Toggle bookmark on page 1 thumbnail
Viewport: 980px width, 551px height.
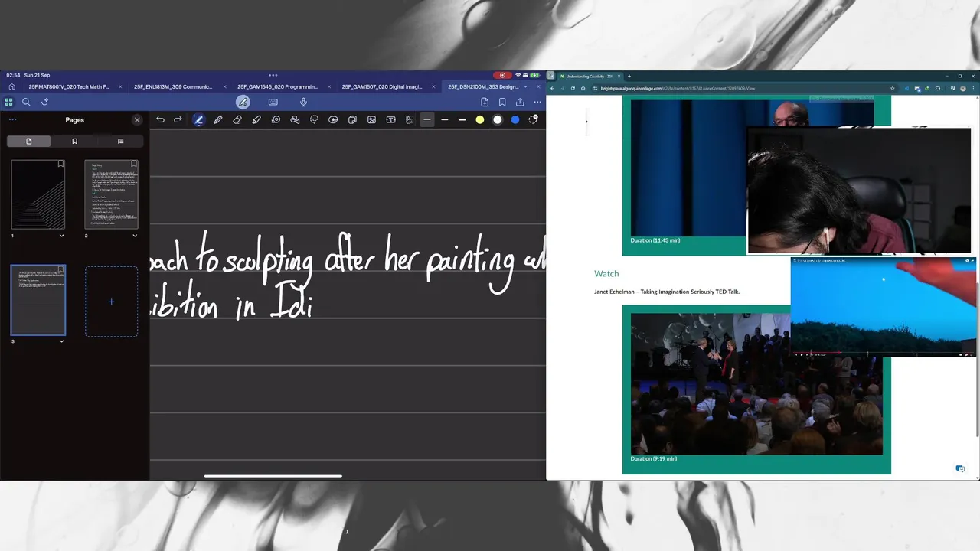tap(60, 164)
